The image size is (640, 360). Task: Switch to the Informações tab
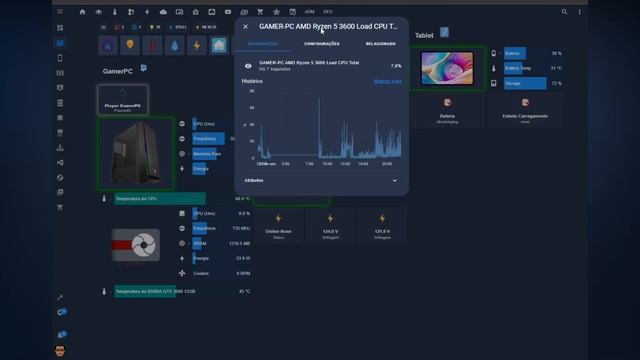pyautogui.click(x=263, y=44)
